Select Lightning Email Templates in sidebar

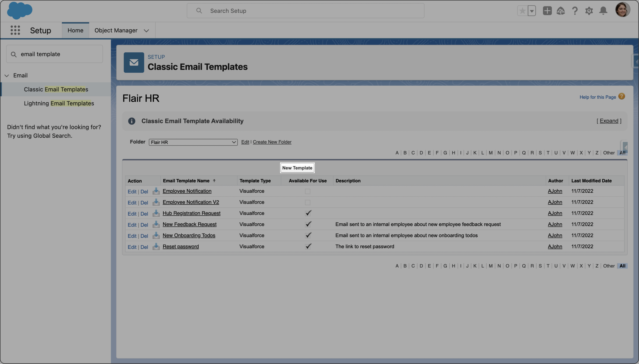coord(59,103)
